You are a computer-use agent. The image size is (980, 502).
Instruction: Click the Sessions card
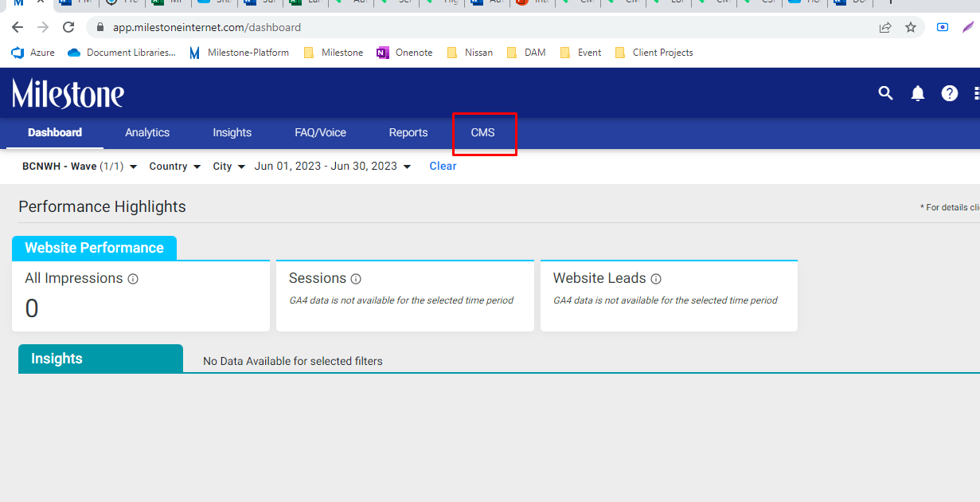pyautogui.click(x=405, y=296)
